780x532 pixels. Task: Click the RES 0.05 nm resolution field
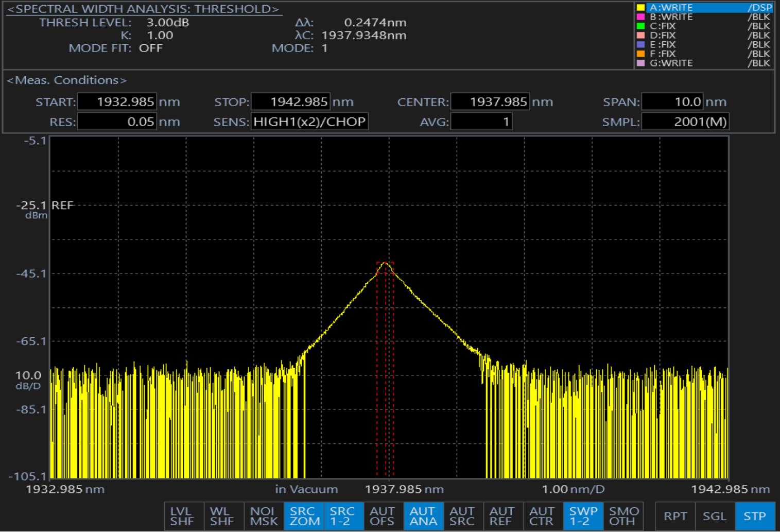tap(117, 122)
